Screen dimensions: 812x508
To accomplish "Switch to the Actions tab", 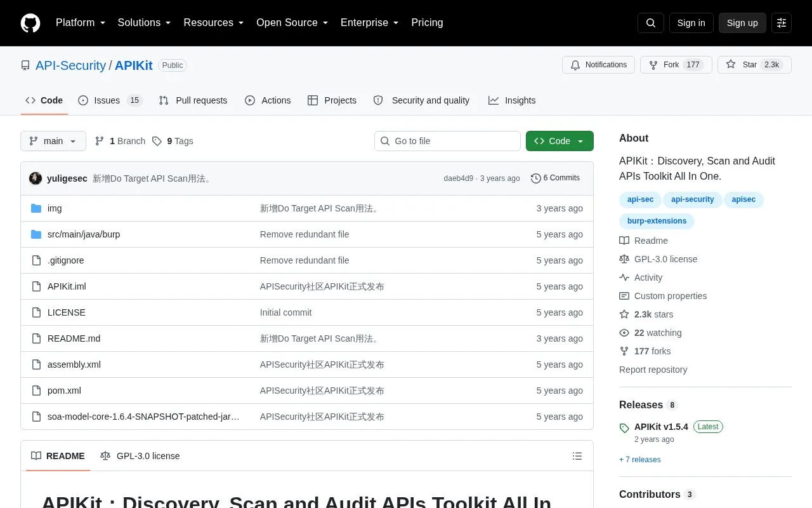I will [x=268, y=100].
